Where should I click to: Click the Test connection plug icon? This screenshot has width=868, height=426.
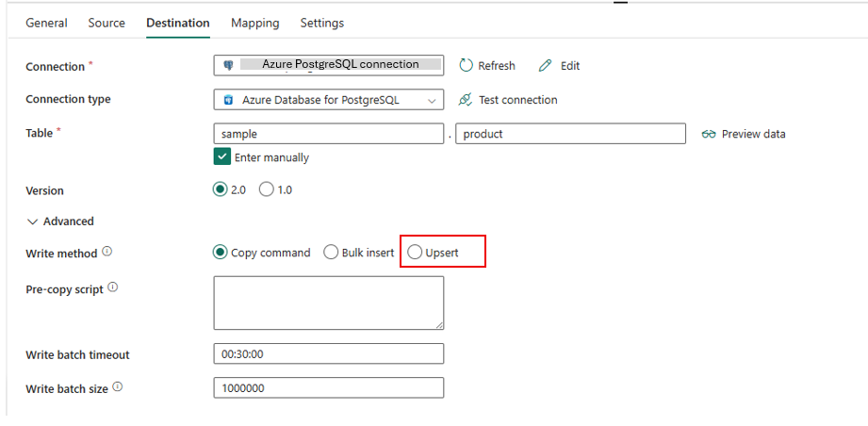click(466, 100)
